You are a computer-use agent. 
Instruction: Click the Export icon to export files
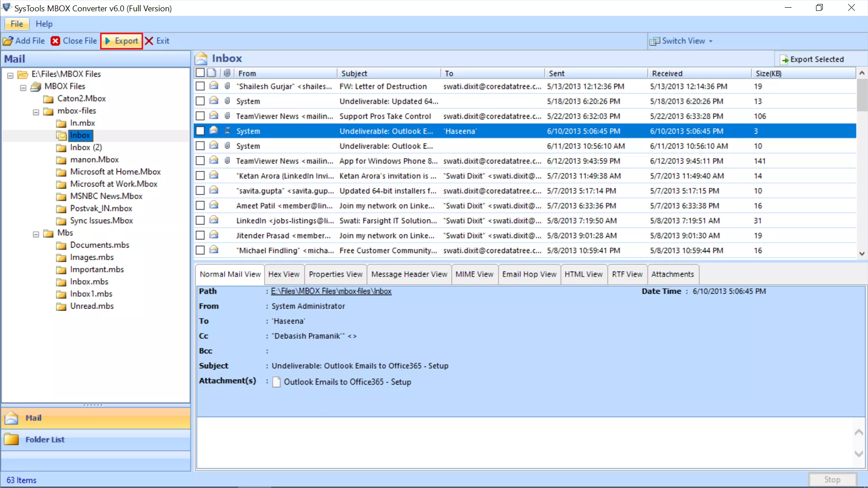[121, 41]
